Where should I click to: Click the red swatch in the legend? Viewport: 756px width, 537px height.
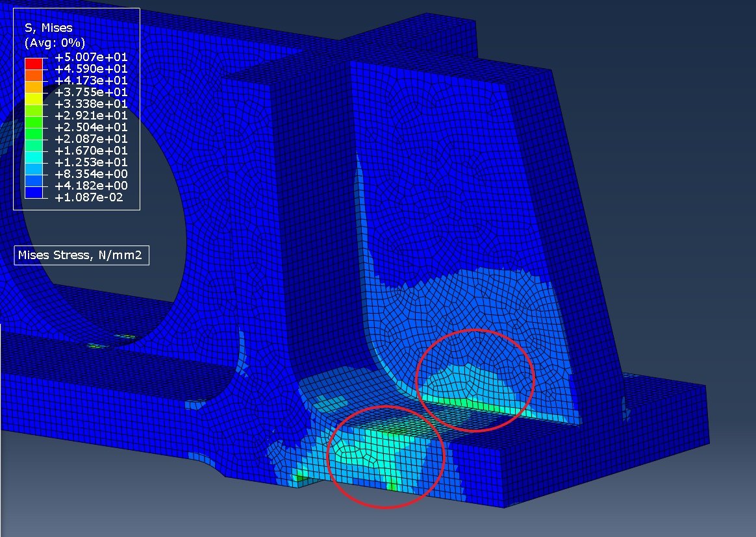(34, 63)
